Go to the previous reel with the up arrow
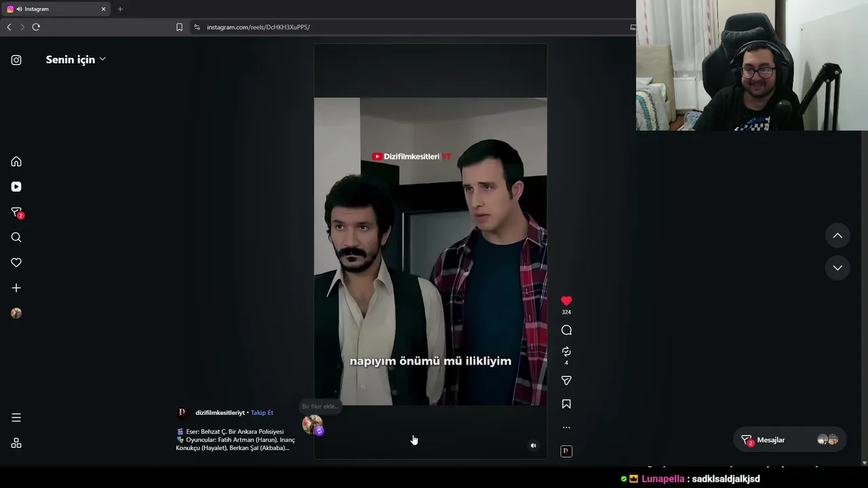This screenshot has width=868, height=488. (837, 236)
